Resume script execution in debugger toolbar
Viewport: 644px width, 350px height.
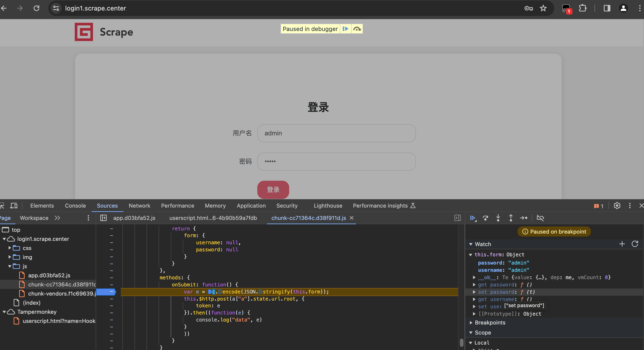(472, 218)
